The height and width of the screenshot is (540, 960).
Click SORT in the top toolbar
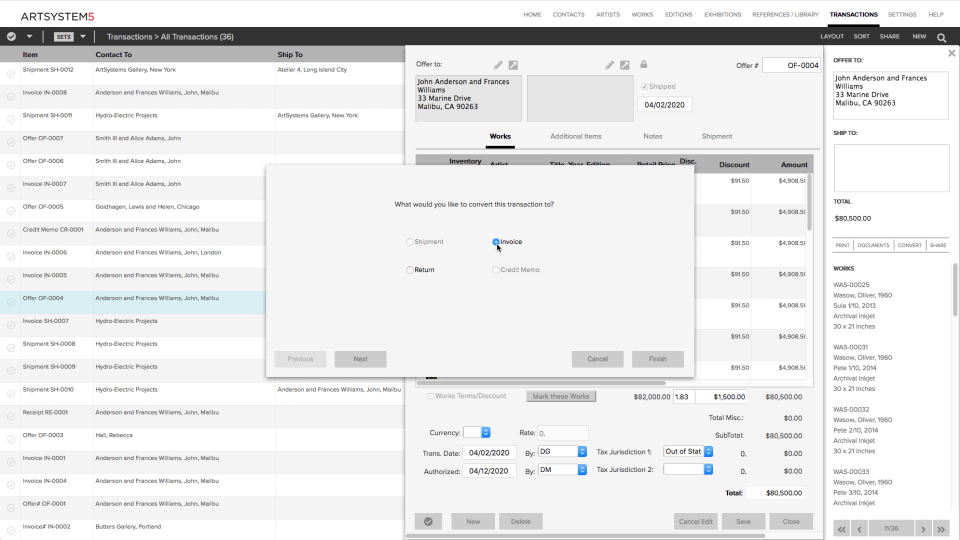tap(861, 37)
